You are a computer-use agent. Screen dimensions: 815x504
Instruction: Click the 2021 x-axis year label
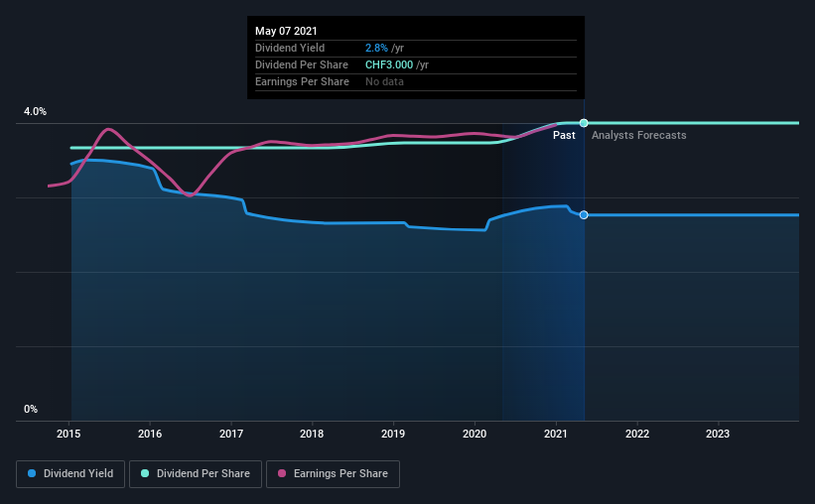coord(556,434)
